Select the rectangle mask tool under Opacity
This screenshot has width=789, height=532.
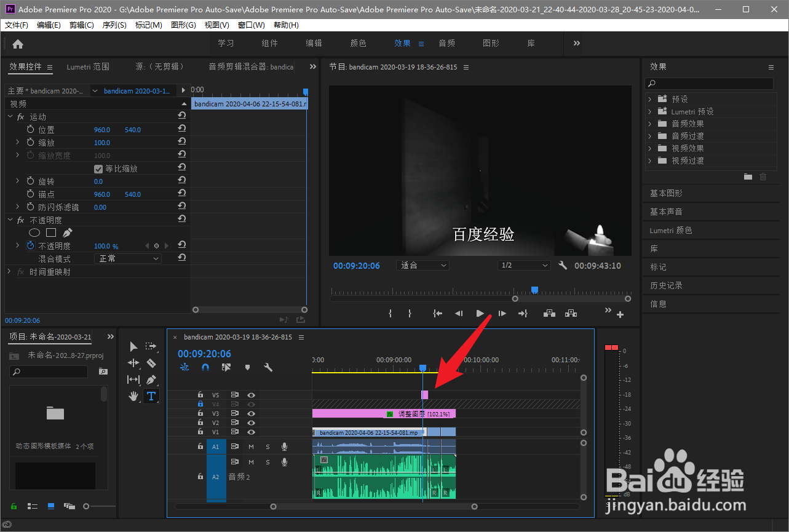pyautogui.click(x=51, y=232)
